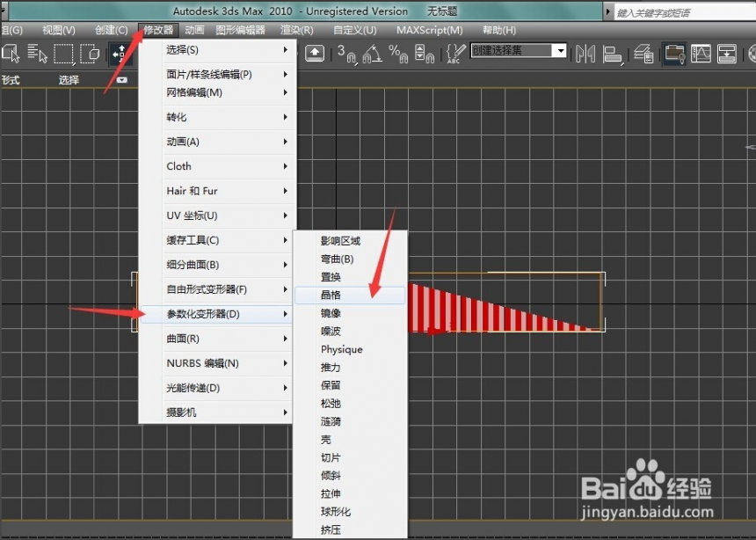
Task: Choose 置换 modifier
Action: point(351,277)
